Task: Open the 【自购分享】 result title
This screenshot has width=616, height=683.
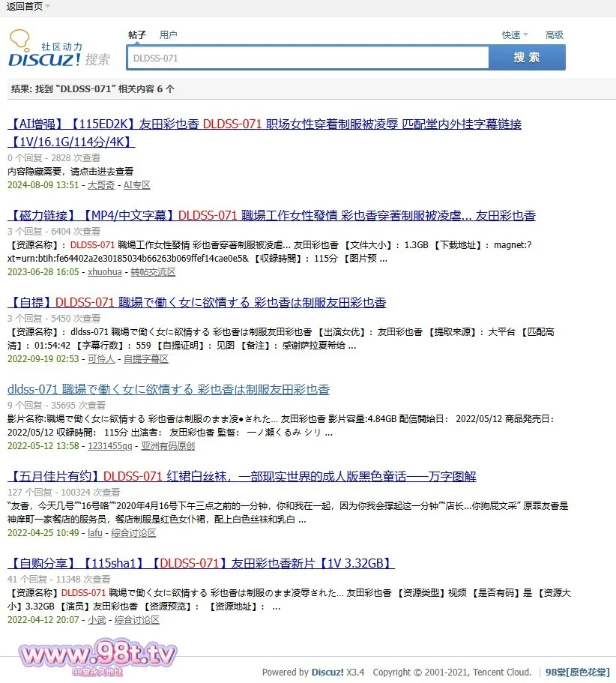Action: coord(201,564)
